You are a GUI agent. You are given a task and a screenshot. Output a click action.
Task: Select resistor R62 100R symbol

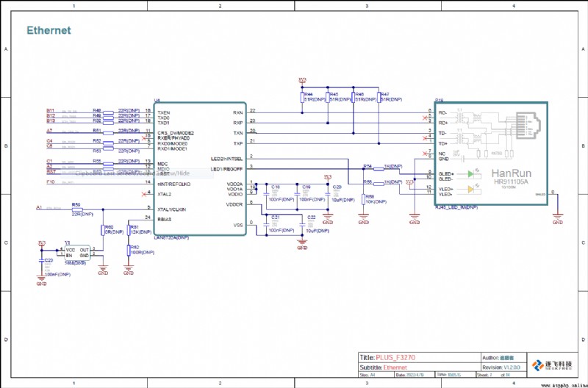point(128,250)
